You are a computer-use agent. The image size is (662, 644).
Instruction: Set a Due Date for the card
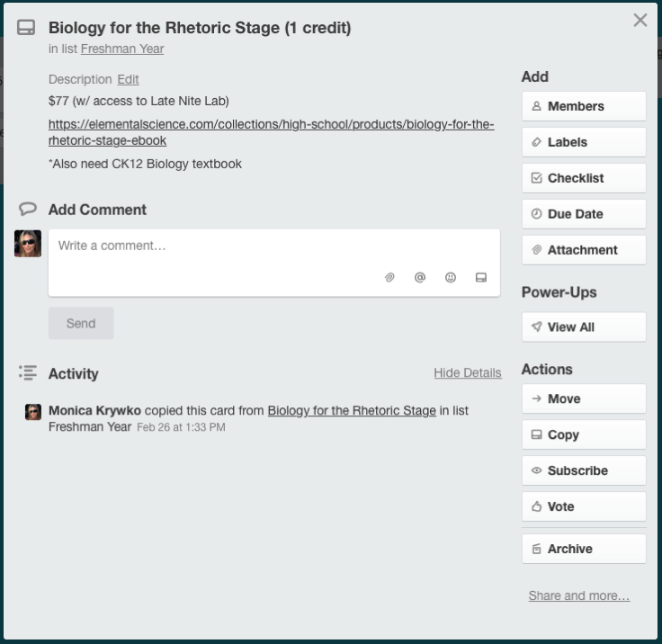(584, 214)
